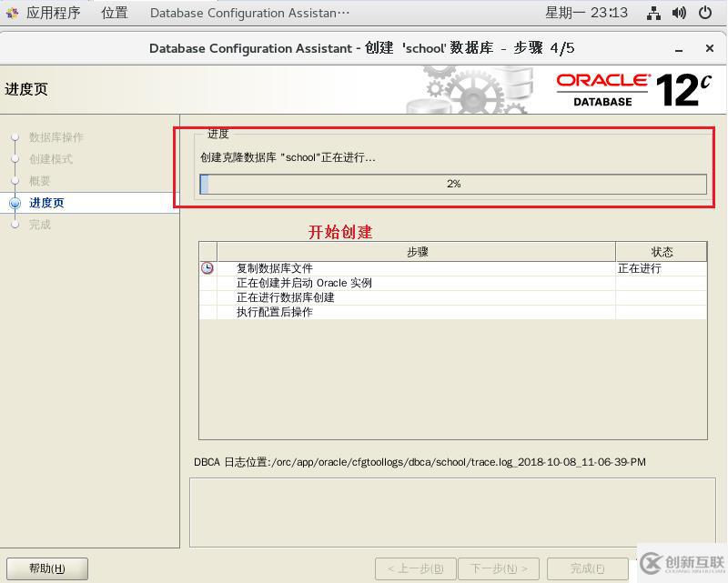Click the 下一步(N) button

(x=499, y=568)
